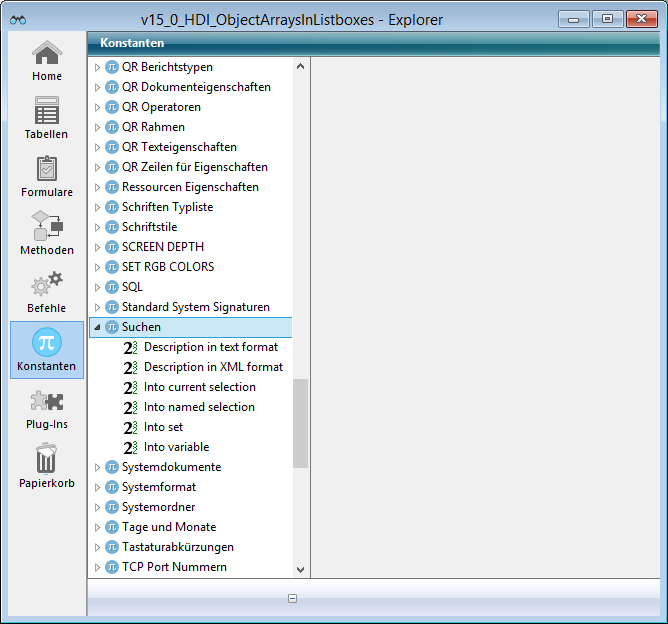Open the Plug-Ins puzzle icon
This screenshot has width=668, height=624.
pos(46,401)
